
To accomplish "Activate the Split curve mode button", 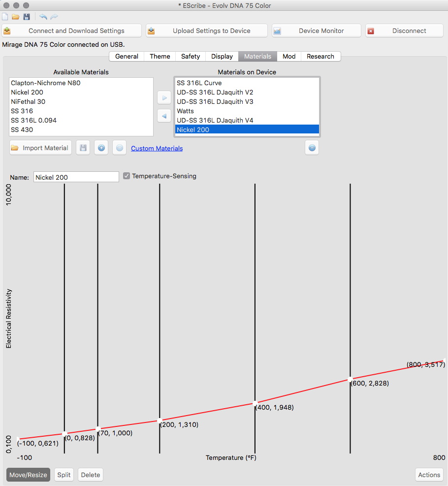I will point(64,475).
